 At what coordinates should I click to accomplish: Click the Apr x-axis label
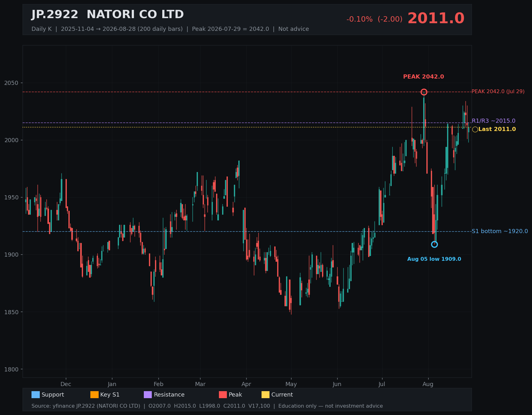coord(246,384)
